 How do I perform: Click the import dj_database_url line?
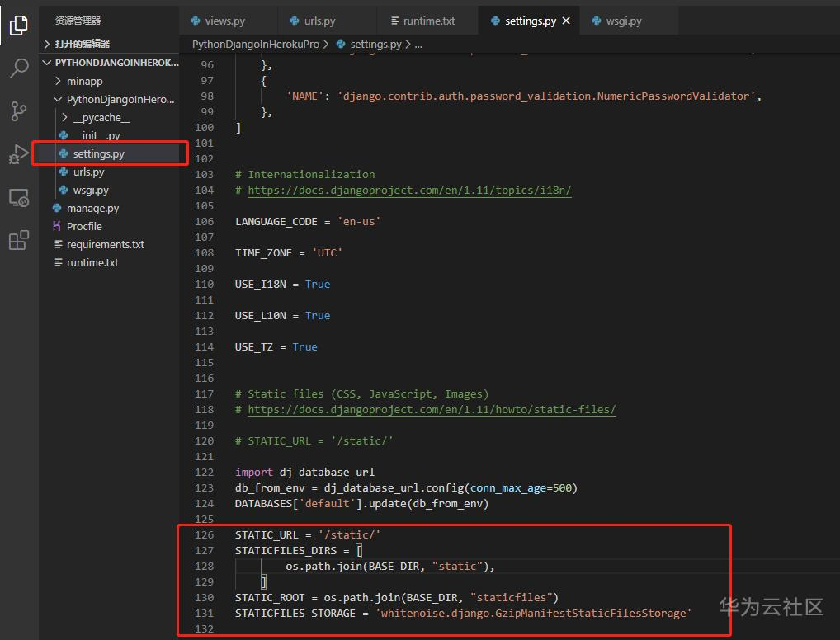[x=304, y=473]
